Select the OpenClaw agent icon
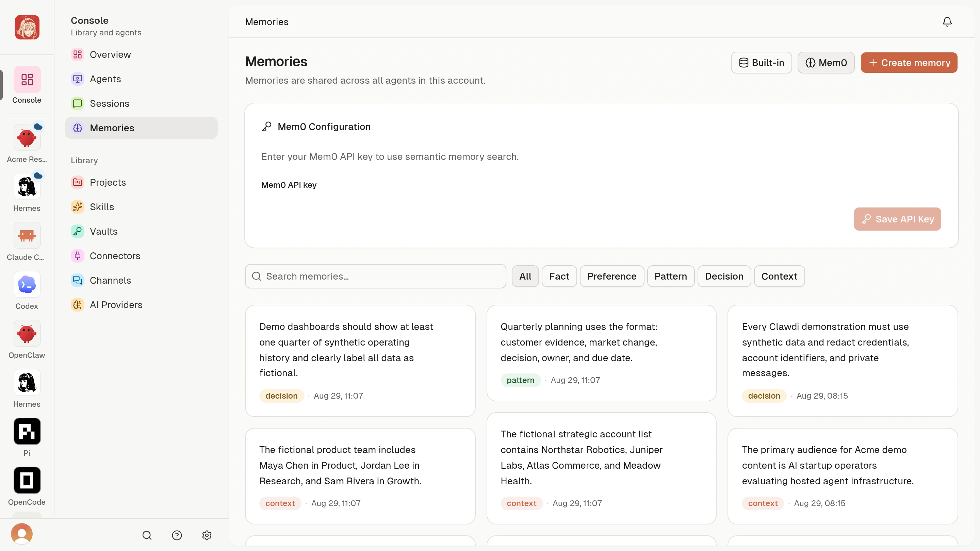Viewport: 980px width, 551px height. point(27,334)
